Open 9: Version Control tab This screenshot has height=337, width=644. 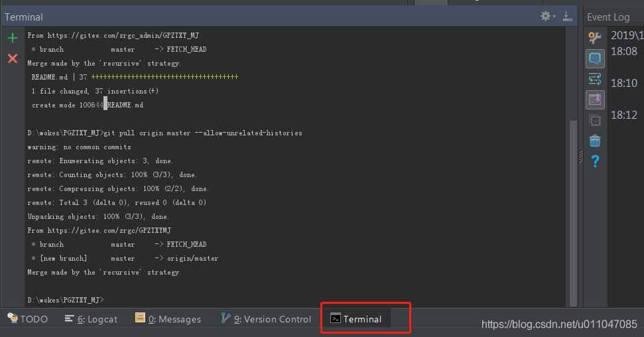(x=266, y=319)
